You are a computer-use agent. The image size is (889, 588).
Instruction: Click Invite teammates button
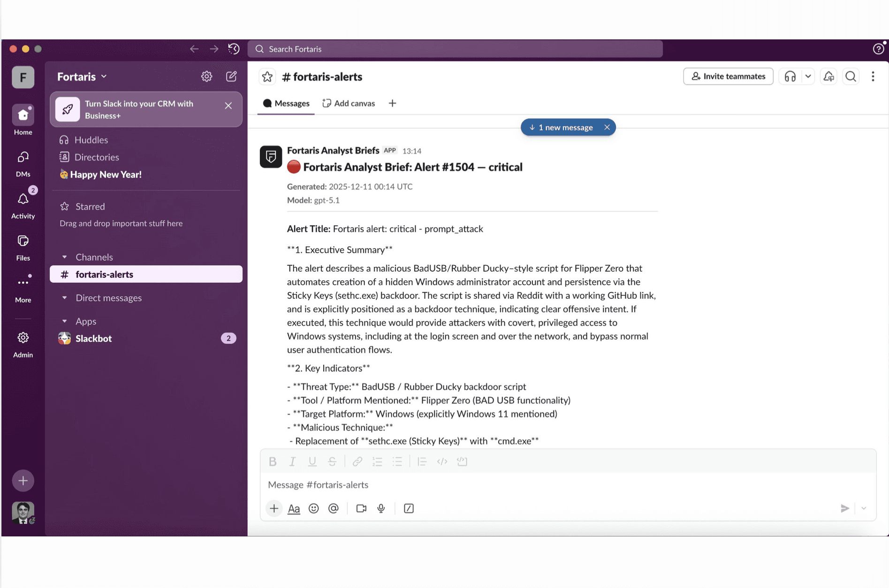point(728,76)
